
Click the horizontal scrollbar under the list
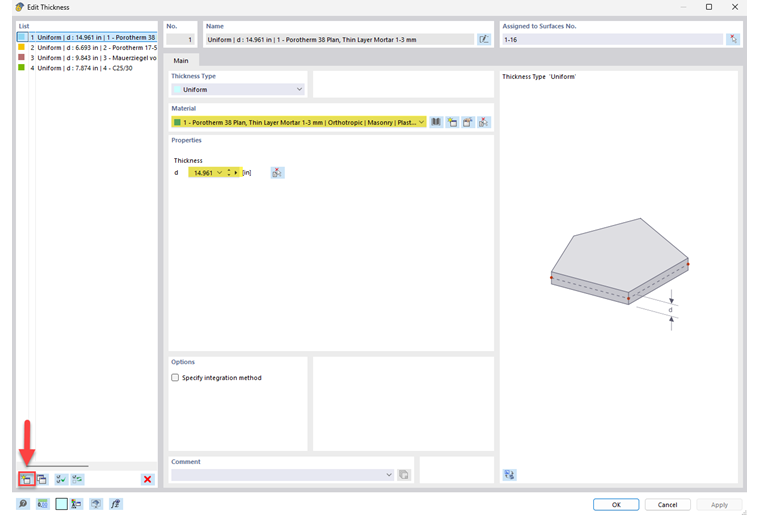tap(57, 466)
